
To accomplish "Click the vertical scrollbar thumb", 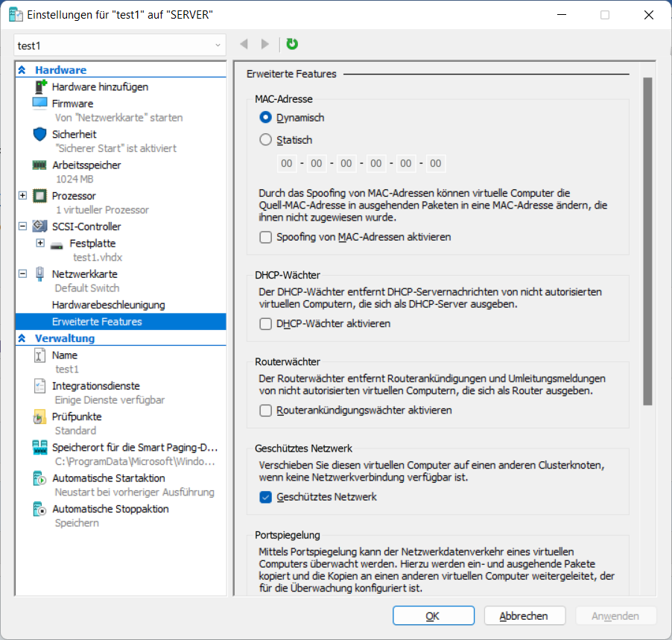I will (x=647, y=241).
